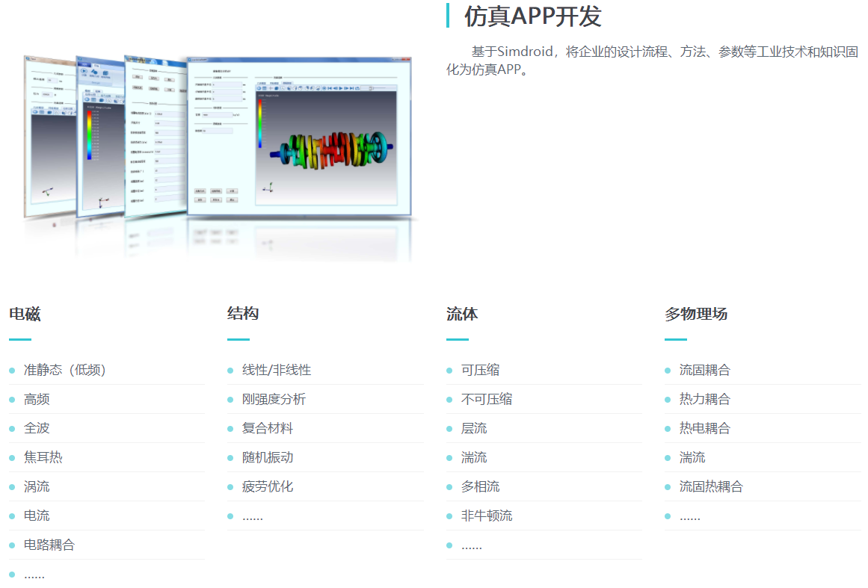Select the 电磁 category heading
This screenshot has width=868, height=588.
tap(25, 315)
